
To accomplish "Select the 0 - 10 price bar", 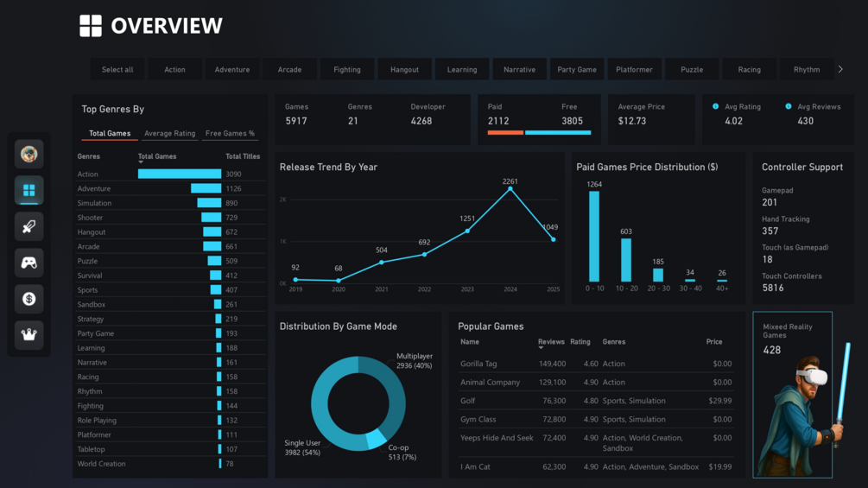I will [594, 237].
